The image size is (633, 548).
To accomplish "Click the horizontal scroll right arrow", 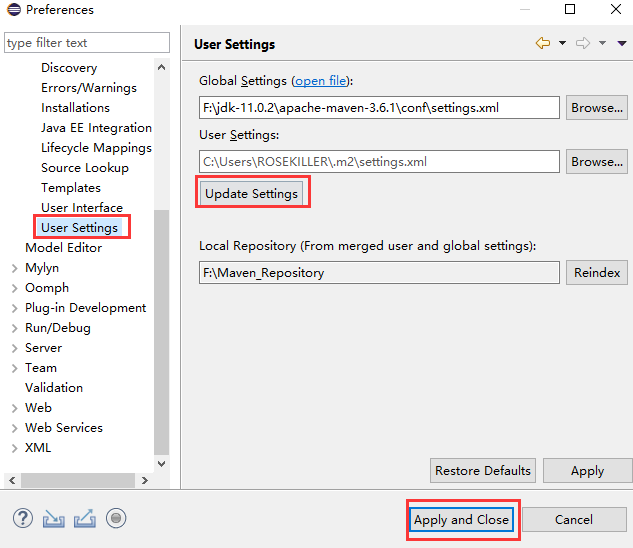I will click(x=145, y=480).
